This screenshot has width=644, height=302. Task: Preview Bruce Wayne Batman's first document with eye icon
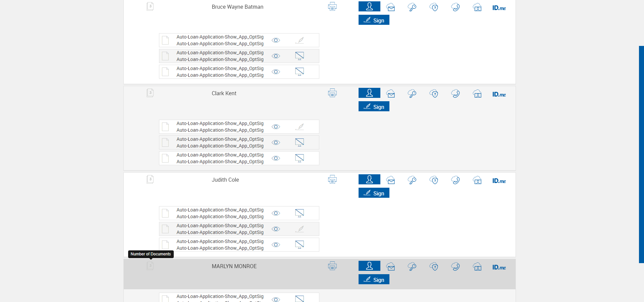click(x=276, y=40)
